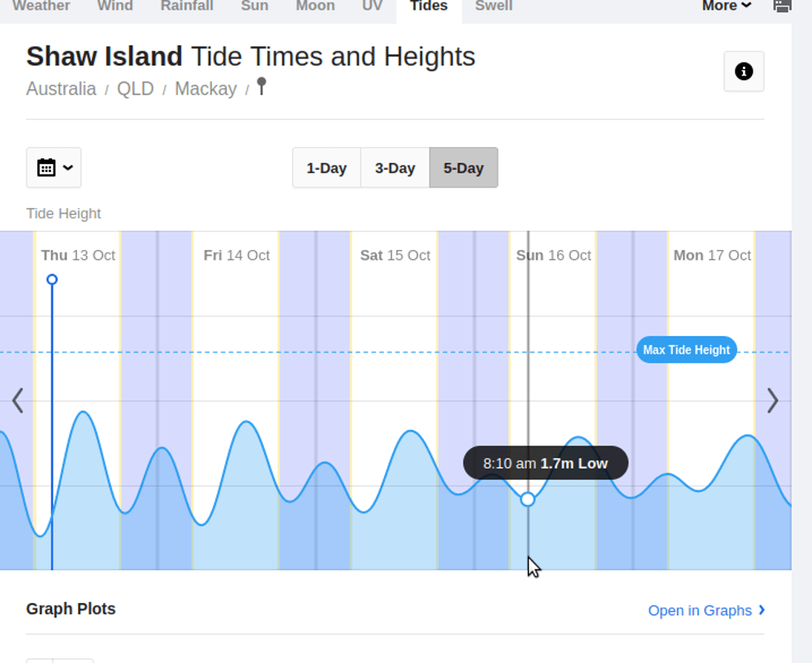The width and height of the screenshot is (812, 663).
Task: Open the UV tab
Action: [372, 6]
